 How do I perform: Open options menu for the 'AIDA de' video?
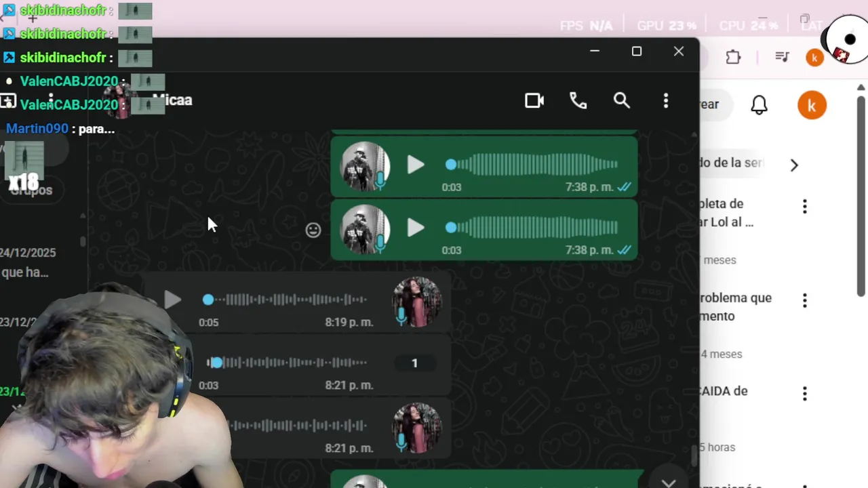click(x=805, y=393)
